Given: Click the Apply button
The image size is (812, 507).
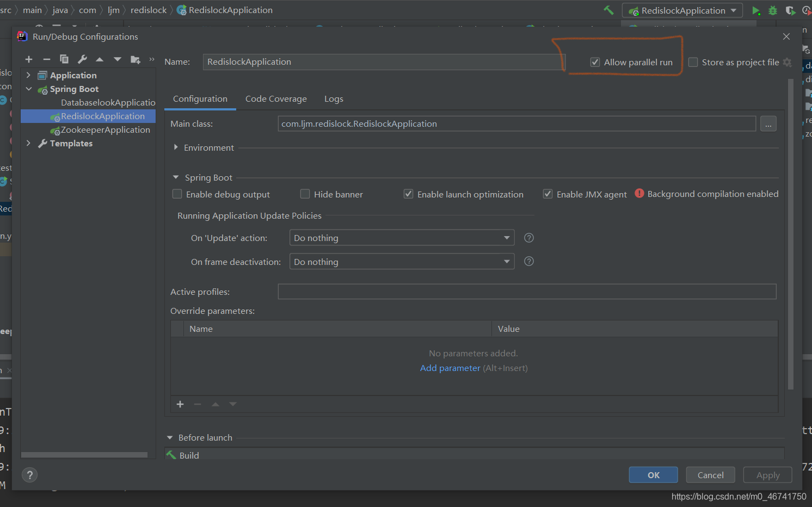Looking at the screenshot, I should [768, 475].
